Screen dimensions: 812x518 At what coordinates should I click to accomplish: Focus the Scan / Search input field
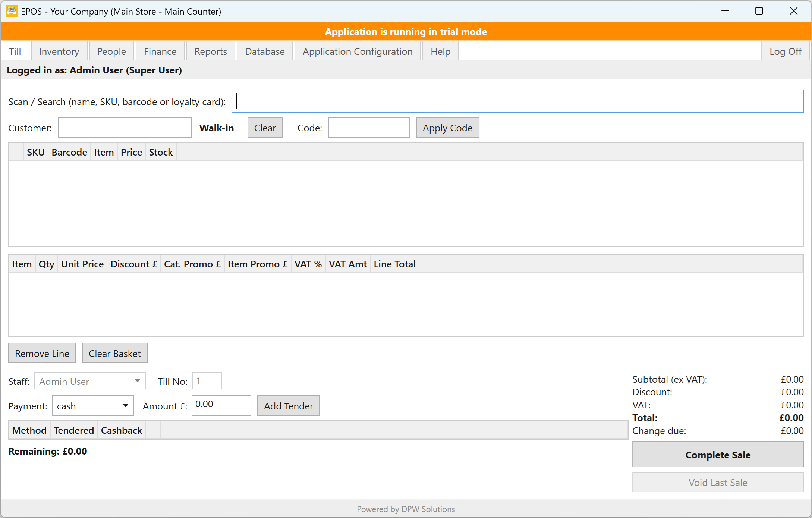point(517,101)
